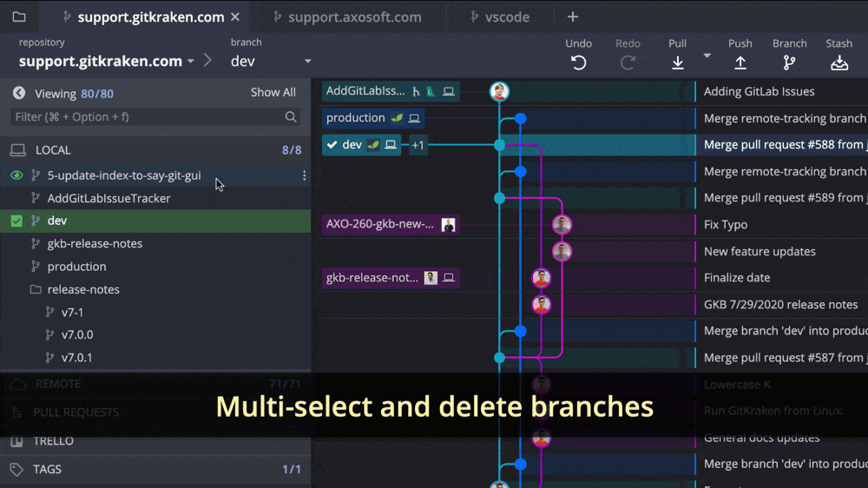The image size is (868, 488).
Task: Click the commit avatar for Adding GitLab Issues
Action: pos(499,91)
